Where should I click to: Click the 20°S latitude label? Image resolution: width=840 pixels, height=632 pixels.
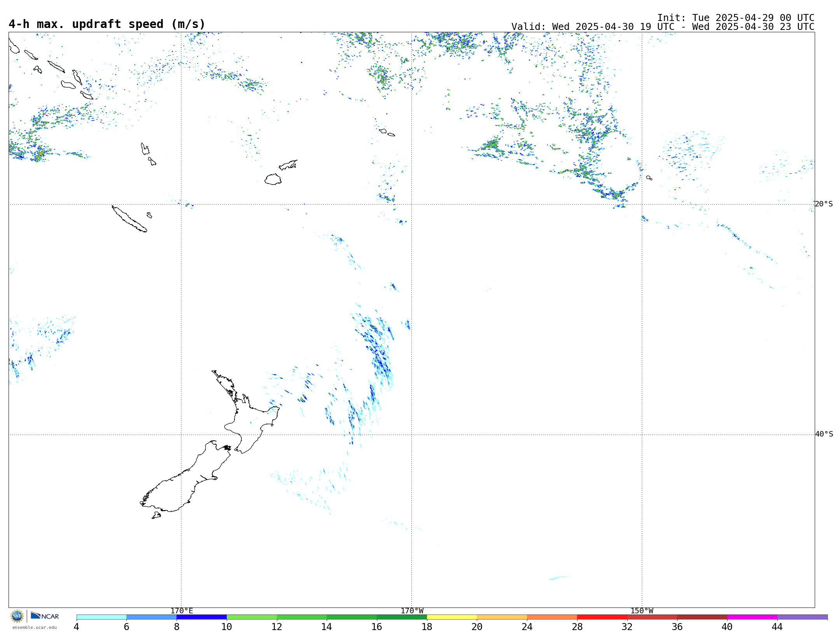(x=824, y=204)
